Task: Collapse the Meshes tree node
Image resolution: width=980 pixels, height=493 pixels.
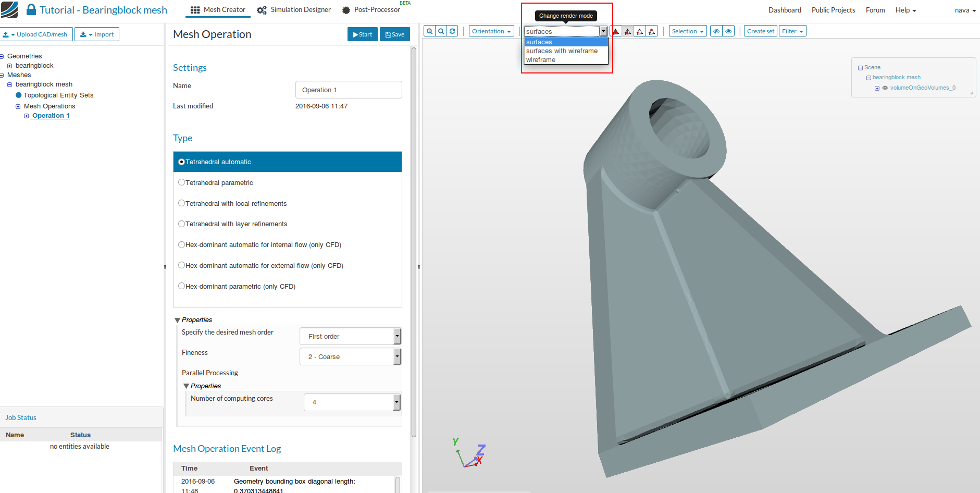Action: pyautogui.click(x=2, y=75)
